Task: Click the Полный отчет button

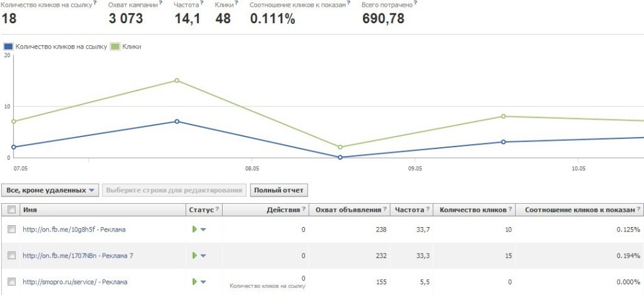Action: pos(279,190)
